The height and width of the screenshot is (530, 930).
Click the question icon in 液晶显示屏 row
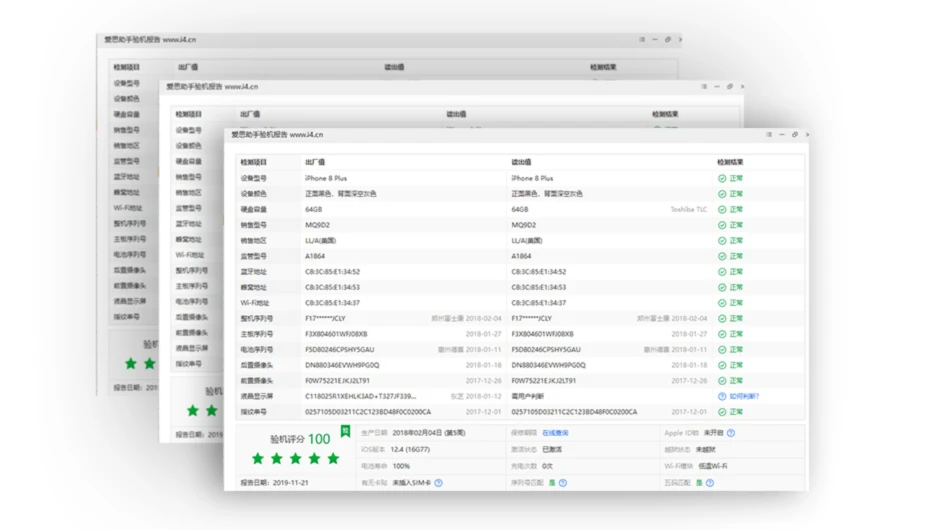coord(722,397)
